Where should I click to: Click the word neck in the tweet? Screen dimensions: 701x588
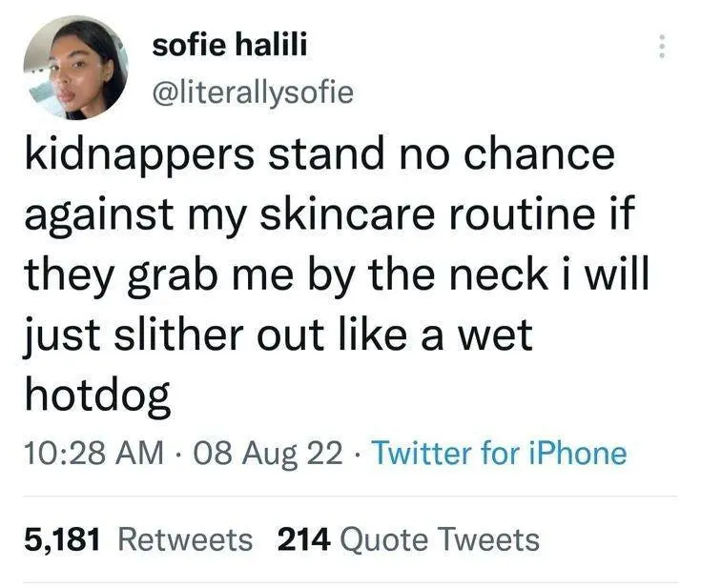(498, 274)
